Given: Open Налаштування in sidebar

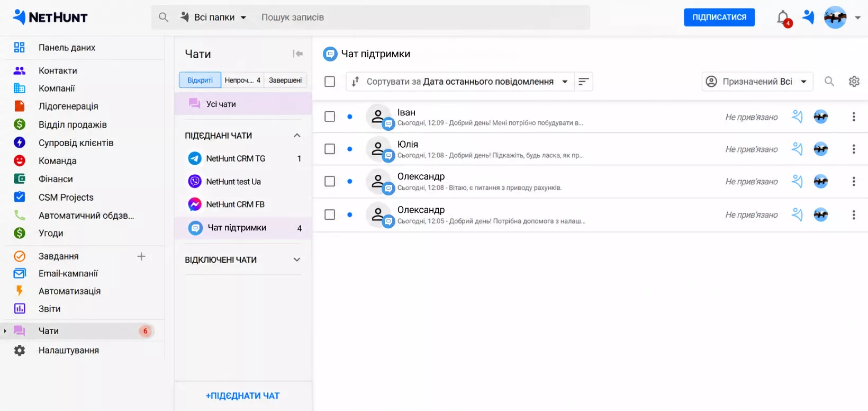Looking at the screenshot, I should click(69, 351).
